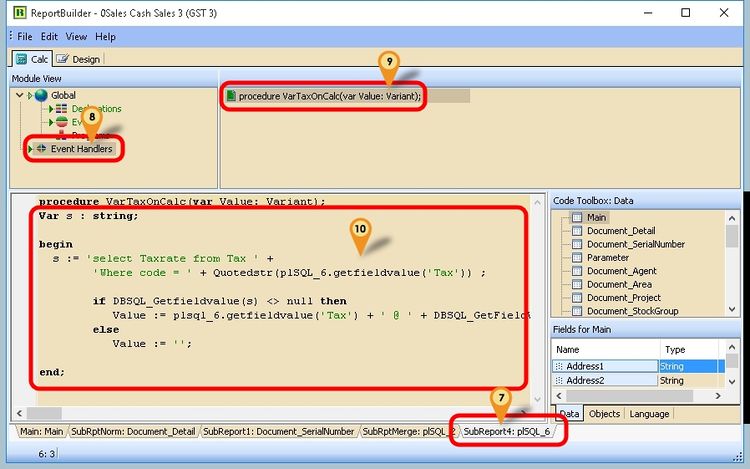Click the field icon beside Address2
The height and width of the screenshot is (469, 750).
pos(559,381)
